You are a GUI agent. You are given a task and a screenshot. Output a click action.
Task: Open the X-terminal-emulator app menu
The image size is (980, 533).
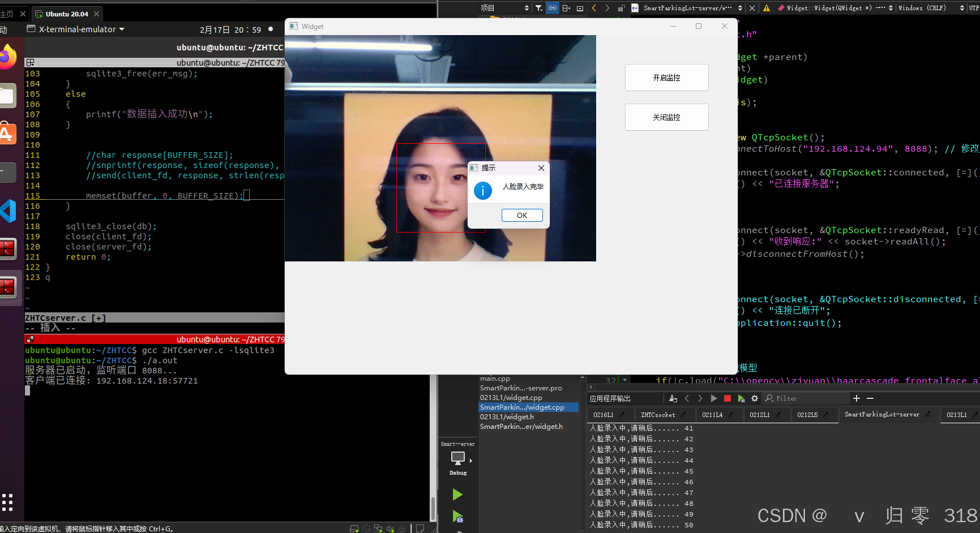pyautogui.click(x=76, y=29)
